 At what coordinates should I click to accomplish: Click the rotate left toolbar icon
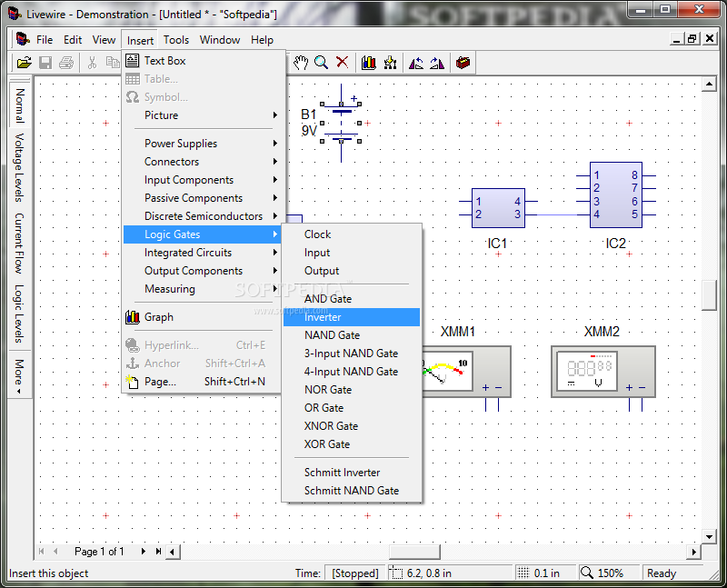point(416,63)
